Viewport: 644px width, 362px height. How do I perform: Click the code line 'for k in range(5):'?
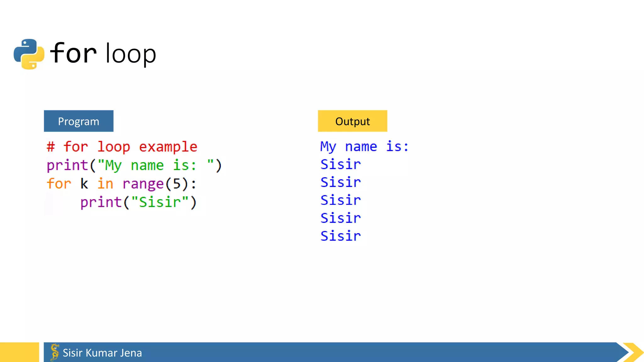(122, 184)
